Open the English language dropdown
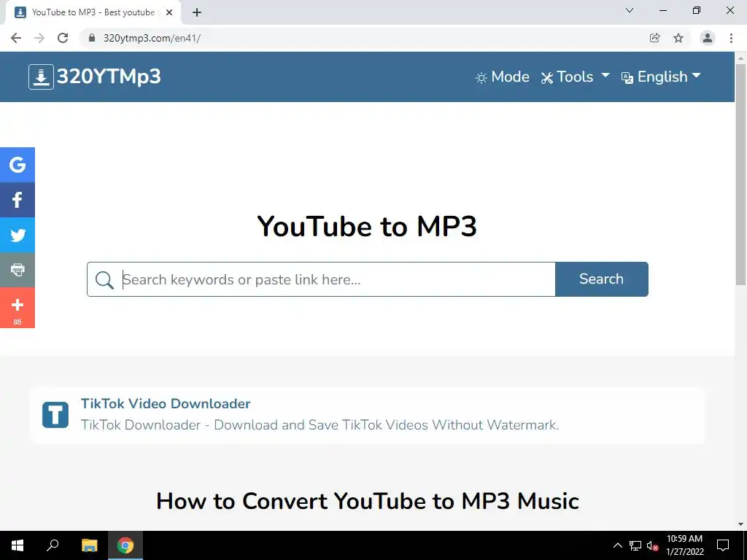747x560 pixels. pos(661,77)
